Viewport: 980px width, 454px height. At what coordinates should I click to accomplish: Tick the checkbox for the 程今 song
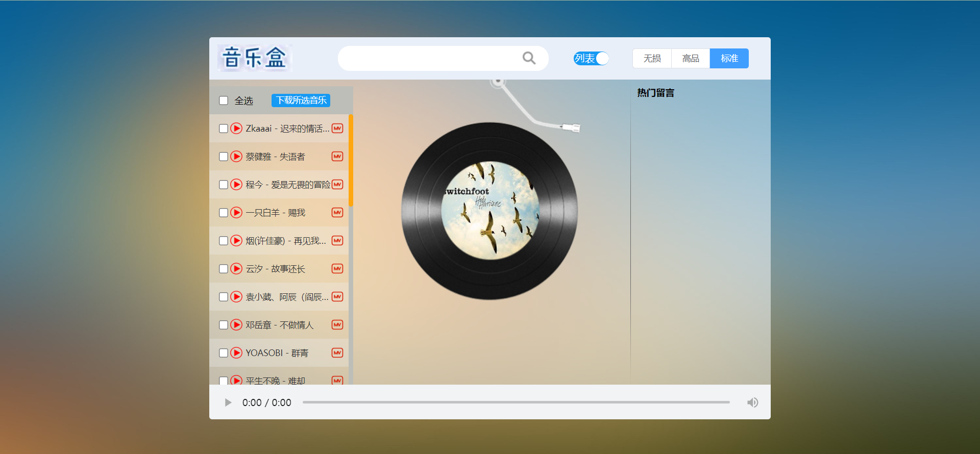click(x=224, y=185)
